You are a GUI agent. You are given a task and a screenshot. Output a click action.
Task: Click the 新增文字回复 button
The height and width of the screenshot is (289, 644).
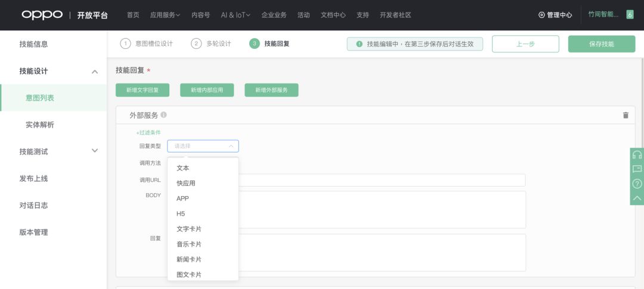pos(143,91)
